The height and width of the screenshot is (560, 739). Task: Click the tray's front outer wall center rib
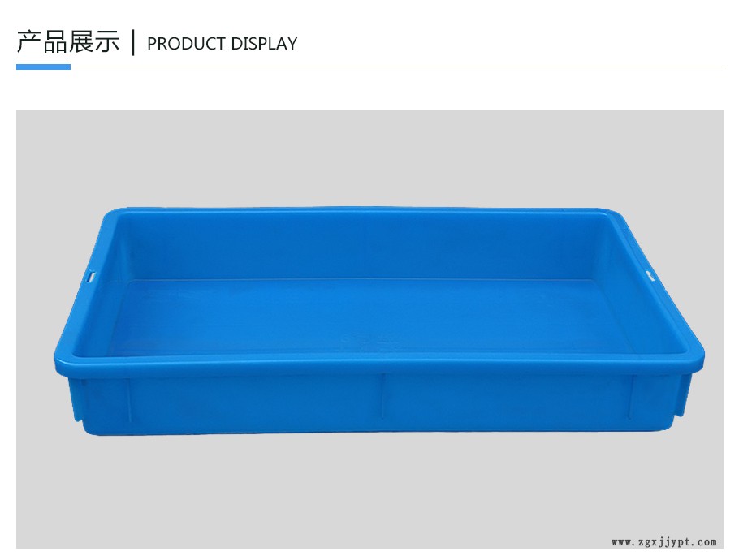coord(382,394)
